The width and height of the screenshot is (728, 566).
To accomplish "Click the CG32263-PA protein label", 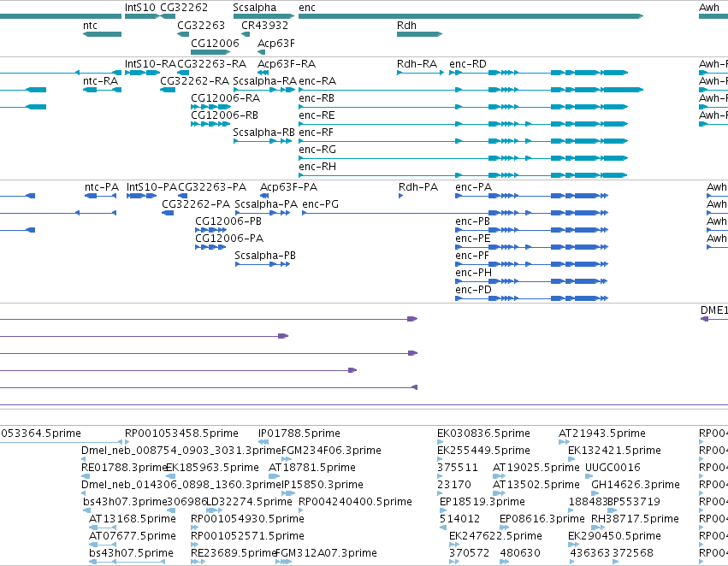I will 212,187.
